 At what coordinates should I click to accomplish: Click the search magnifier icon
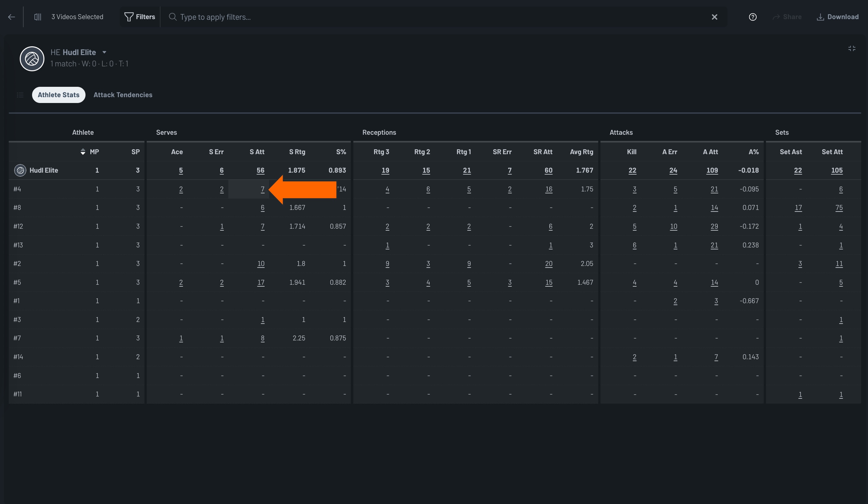coord(173,17)
